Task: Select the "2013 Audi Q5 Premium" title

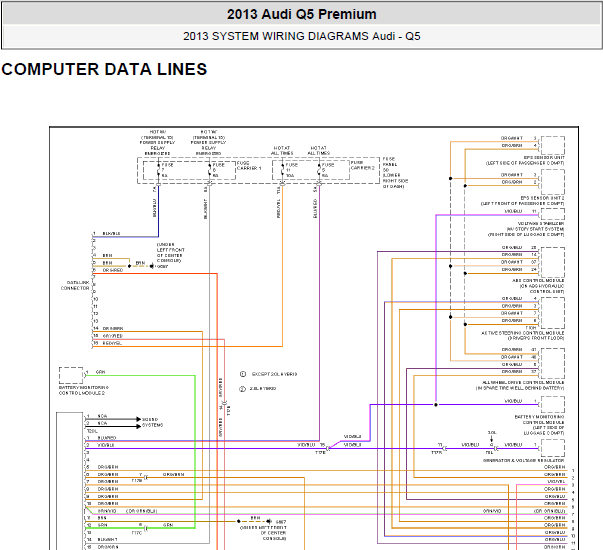Action: point(302,14)
